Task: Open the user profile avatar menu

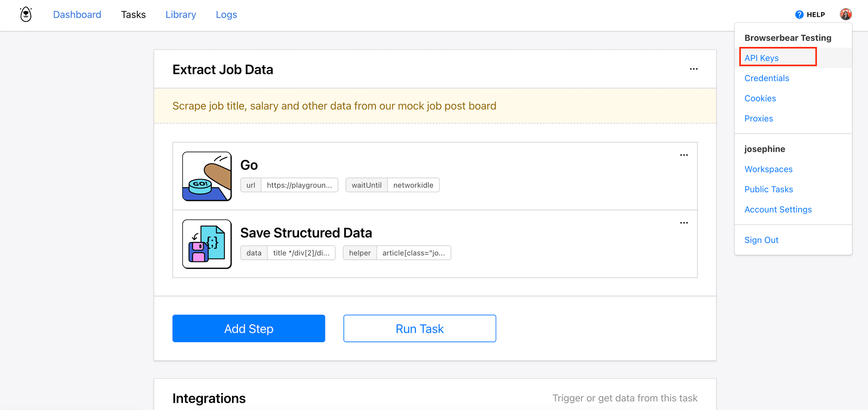Action: (x=845, y=14)
